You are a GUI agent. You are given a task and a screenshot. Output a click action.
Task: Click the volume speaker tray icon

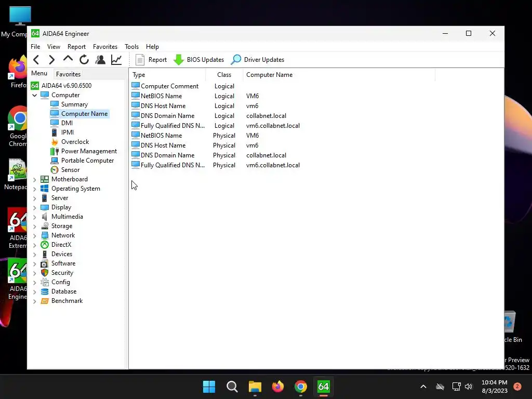469,387
